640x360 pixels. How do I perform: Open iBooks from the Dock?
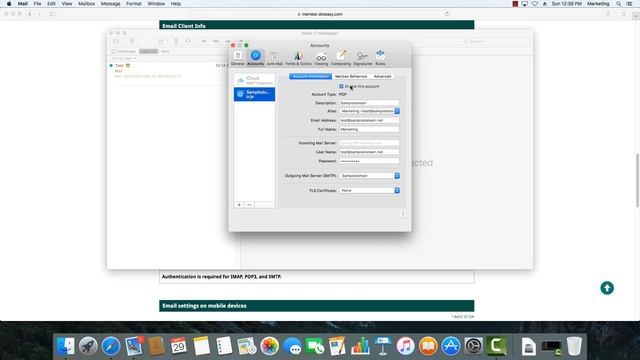pos(428,346)
